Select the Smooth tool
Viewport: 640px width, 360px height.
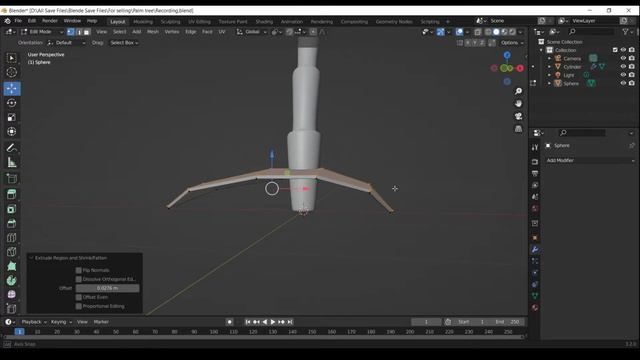click(11, 294)
